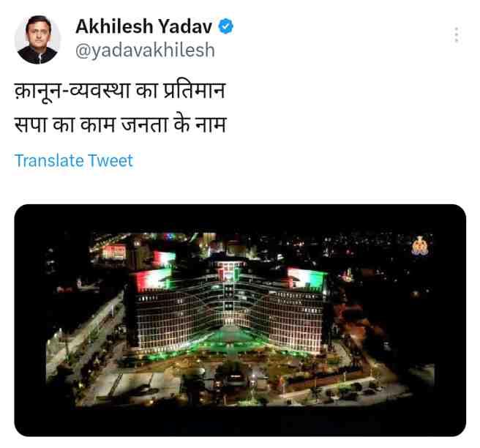Click the blue verified badge

click(x=225, y=26)
